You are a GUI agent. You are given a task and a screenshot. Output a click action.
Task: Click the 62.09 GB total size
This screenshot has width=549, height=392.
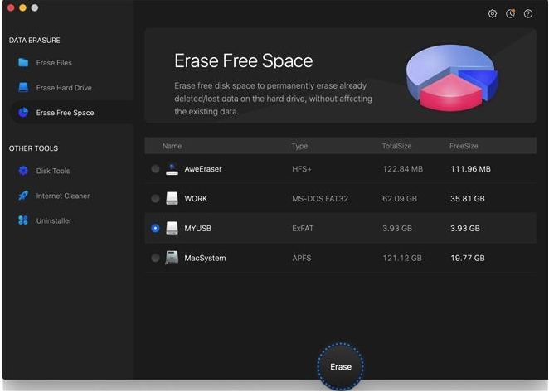[400, 198]
